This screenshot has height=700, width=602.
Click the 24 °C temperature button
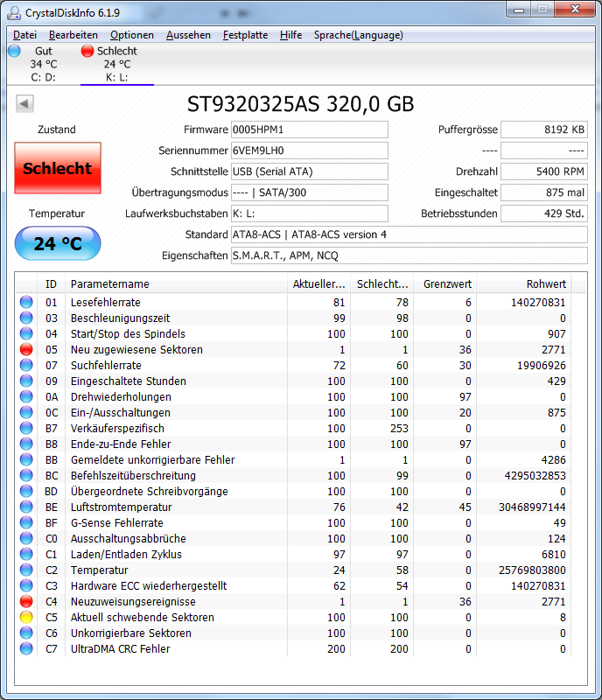pos(58,243)
